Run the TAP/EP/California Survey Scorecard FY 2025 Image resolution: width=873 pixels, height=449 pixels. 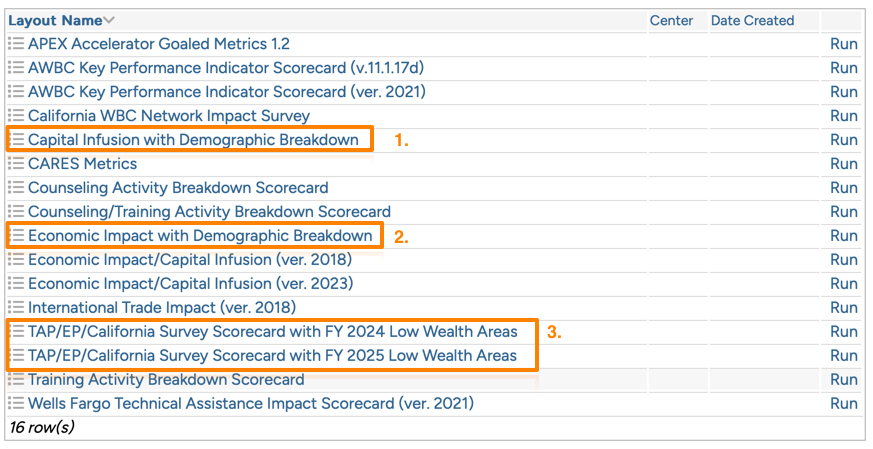click(844, 356)
